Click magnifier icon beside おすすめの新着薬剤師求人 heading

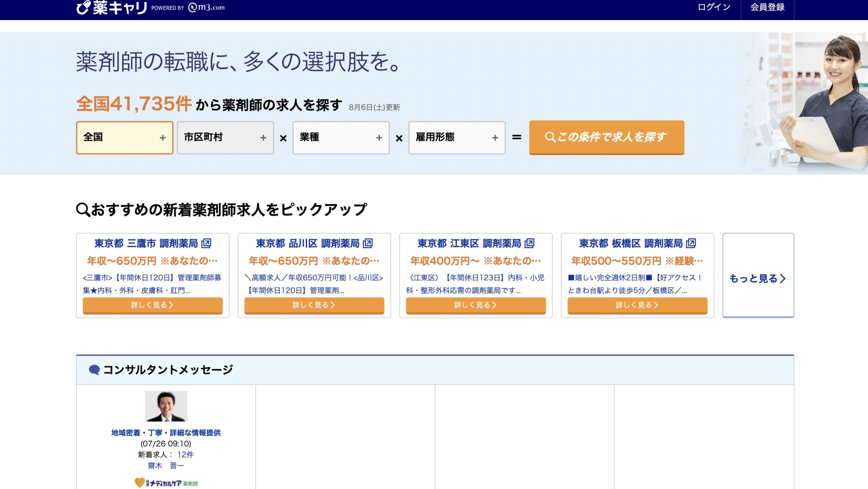[83, 210]
